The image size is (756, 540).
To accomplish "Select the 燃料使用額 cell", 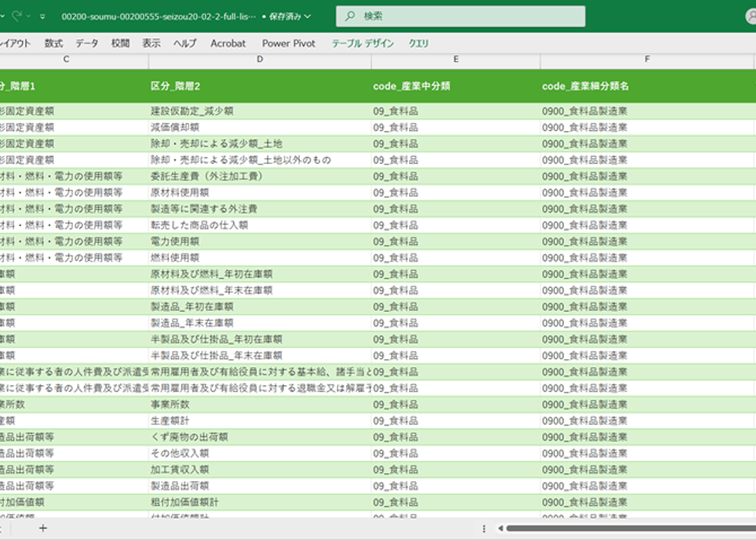I will pyautogui.click(x=260, y=258).
